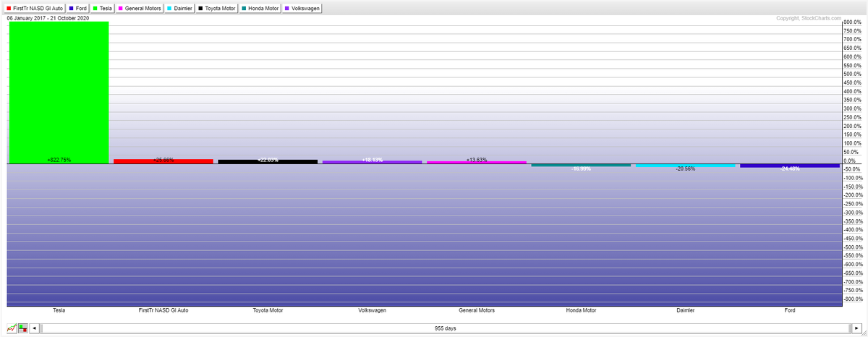Toggle the FirstTr NASD Gl Auto legend button
The image size is (868, 337).
pyautogui.click(x=34, y=8)
